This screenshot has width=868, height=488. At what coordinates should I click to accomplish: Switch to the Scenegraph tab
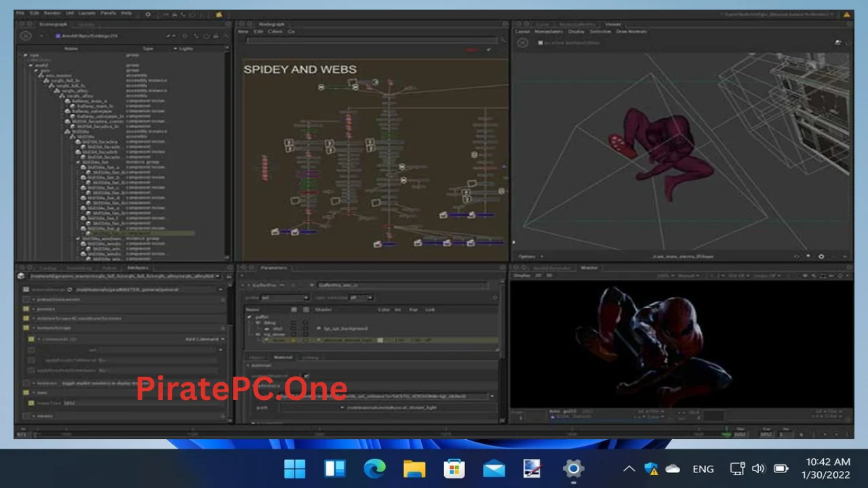[54, 24]
